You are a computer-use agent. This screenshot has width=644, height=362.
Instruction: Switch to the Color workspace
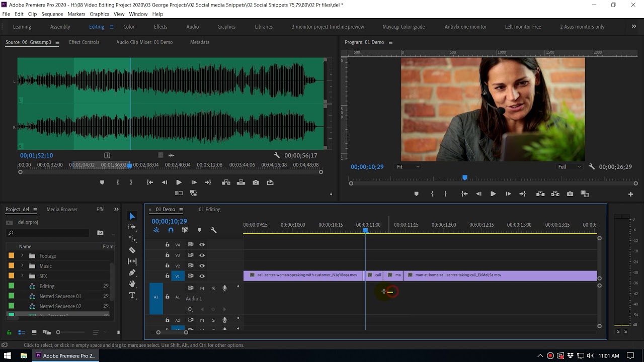(129, 27)
